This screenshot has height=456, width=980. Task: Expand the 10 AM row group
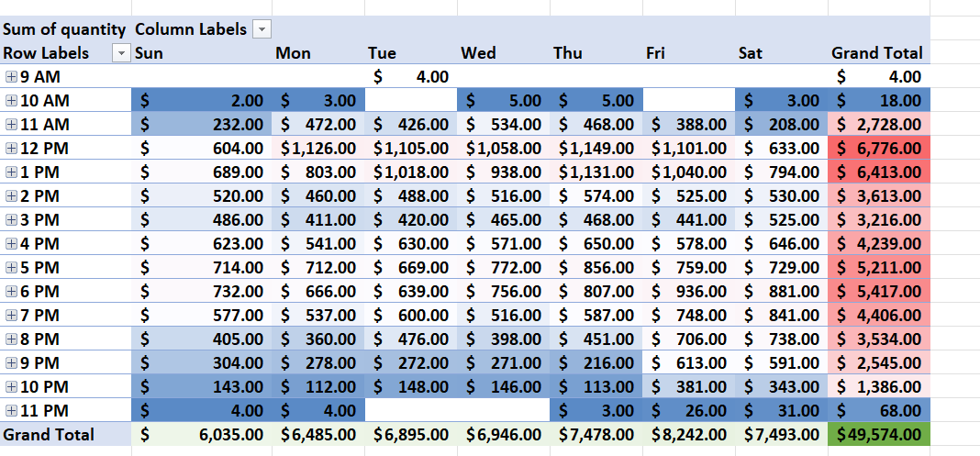(11, 101)
